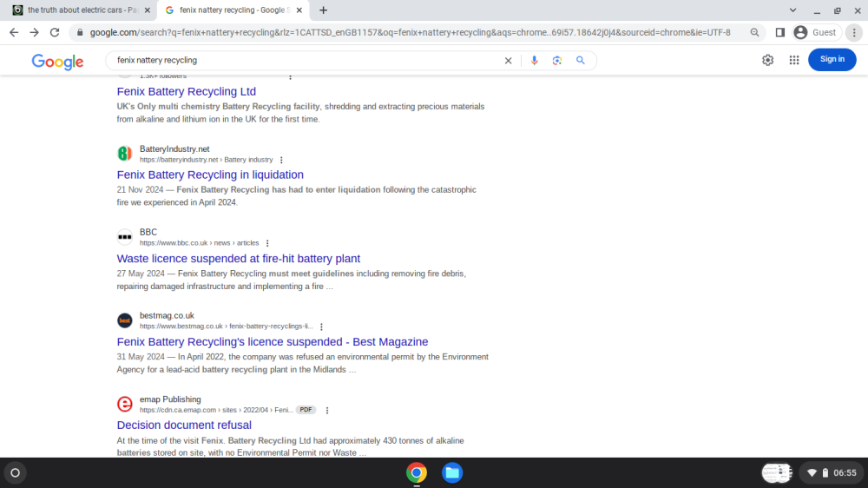Open Google quick settings gear
Viewport: 868px width, 488px height.
click(x=768, y=60)
